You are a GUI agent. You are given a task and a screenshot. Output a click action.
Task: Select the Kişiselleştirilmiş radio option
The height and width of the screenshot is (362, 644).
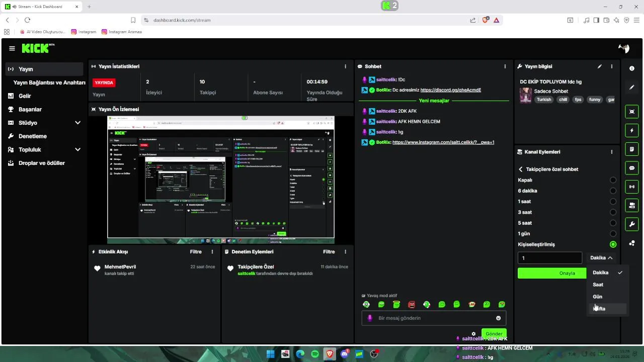613,244
